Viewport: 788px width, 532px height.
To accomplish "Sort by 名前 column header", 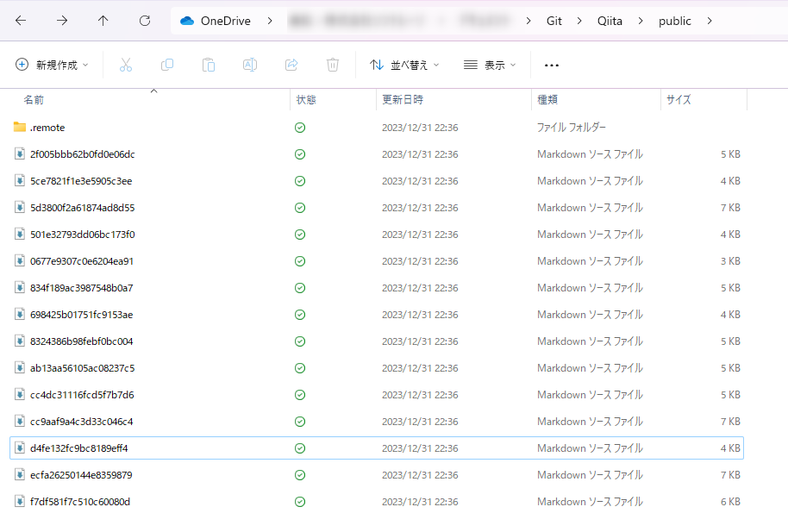I will pos(34,99).
